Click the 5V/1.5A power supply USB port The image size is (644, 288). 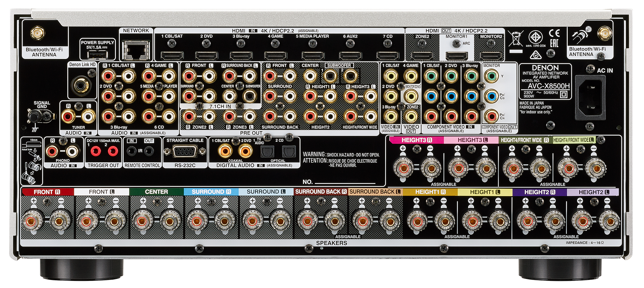point(98,55)
